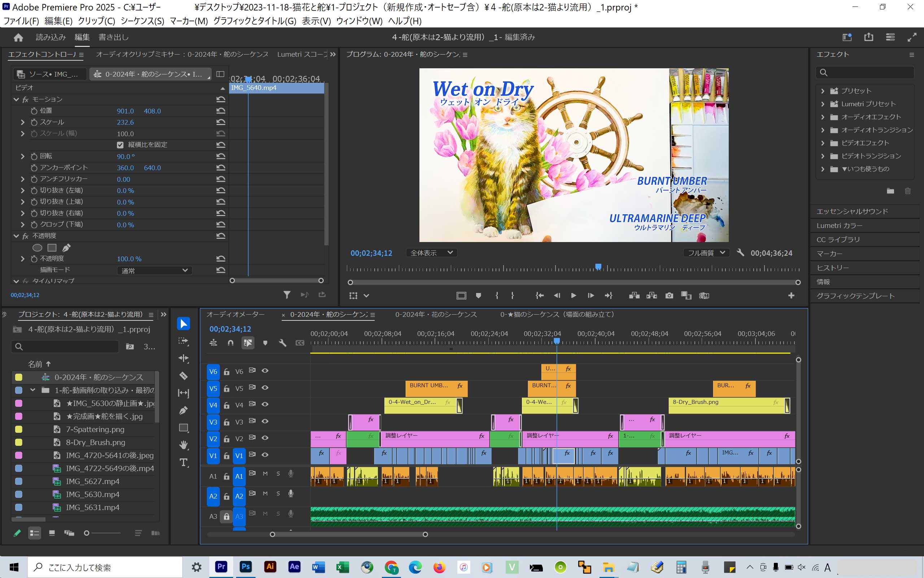924x578 pixels.
Task: Play the program monitor
Action: (574, 296)
